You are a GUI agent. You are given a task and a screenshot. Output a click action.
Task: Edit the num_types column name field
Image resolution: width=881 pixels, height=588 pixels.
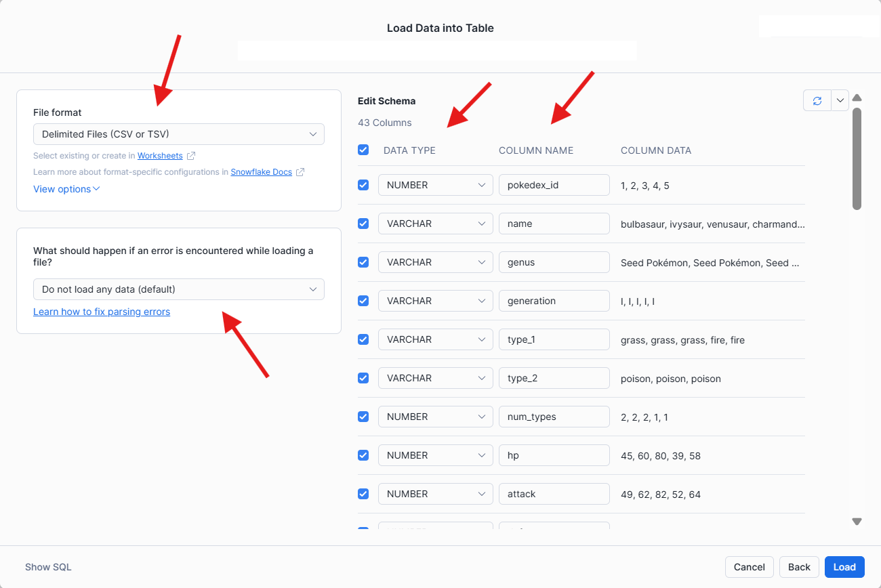554,417
